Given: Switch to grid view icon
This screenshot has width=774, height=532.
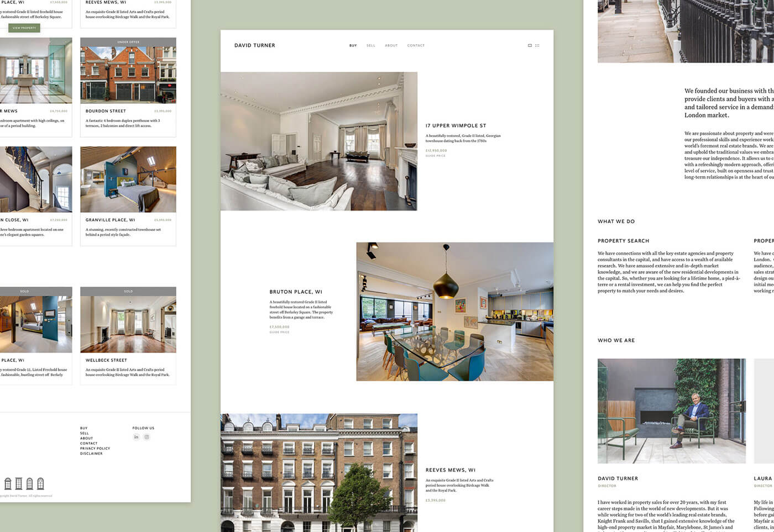Looking at the screenshot, I should pos(537,45).
